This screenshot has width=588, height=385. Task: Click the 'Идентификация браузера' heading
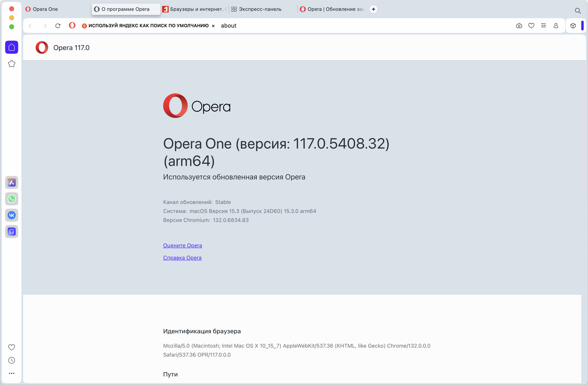coord(202,331)
